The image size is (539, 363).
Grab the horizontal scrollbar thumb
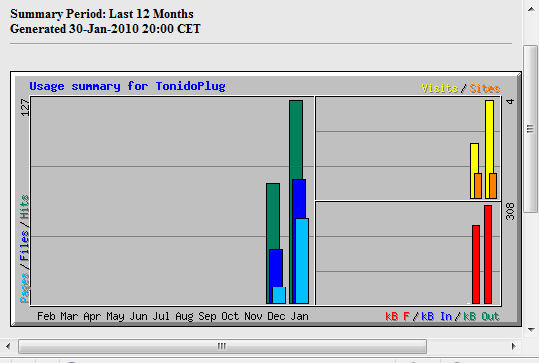point(222,346)
